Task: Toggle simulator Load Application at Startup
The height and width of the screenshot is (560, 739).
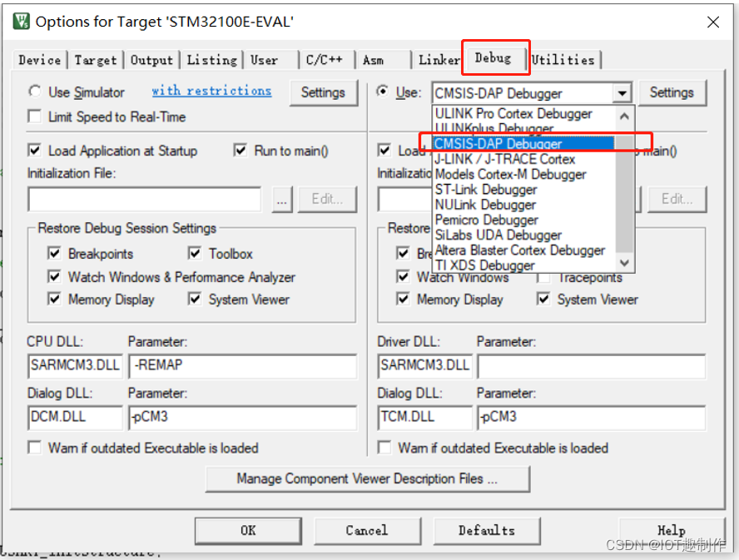Action: point(34,151)
